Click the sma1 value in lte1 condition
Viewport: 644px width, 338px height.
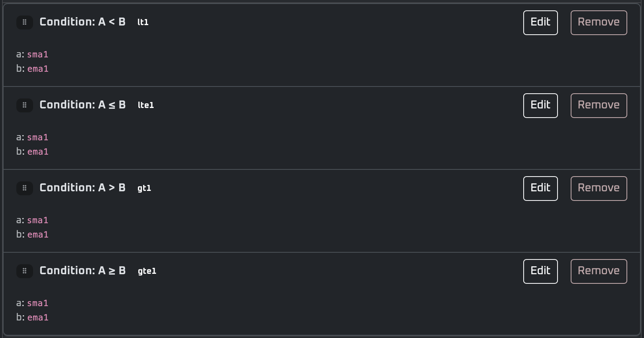tap(37, 138)
